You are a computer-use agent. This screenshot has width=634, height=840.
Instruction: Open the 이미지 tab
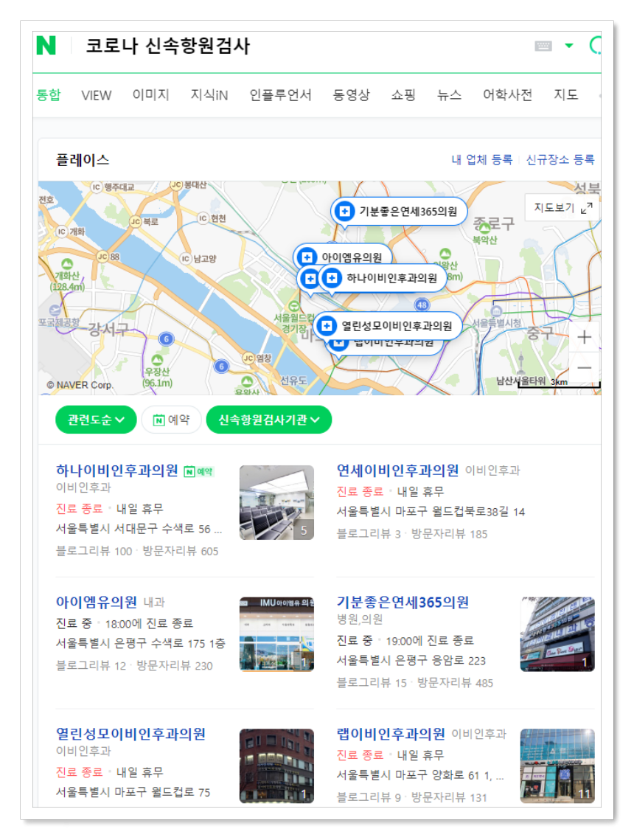click(x=151, y=95)
